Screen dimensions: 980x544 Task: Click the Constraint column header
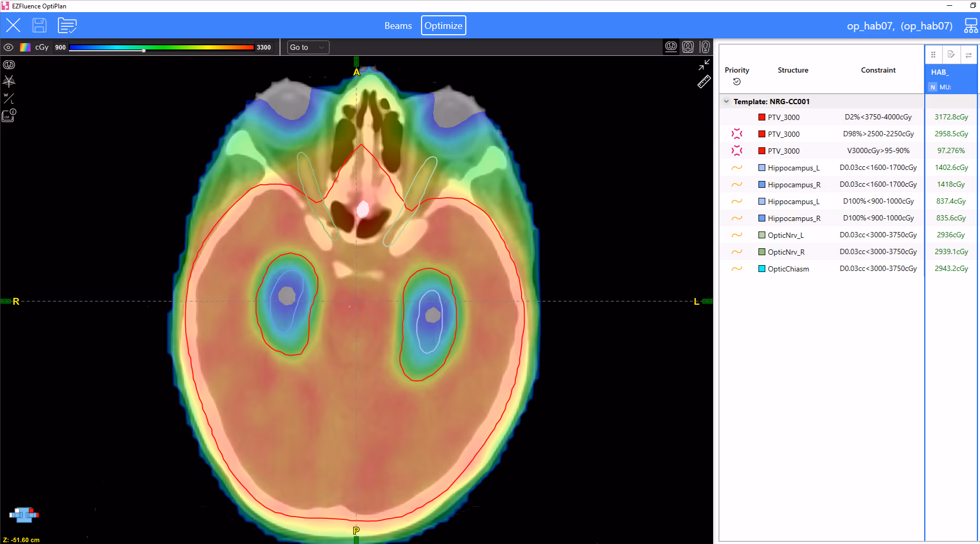(878, 70)
